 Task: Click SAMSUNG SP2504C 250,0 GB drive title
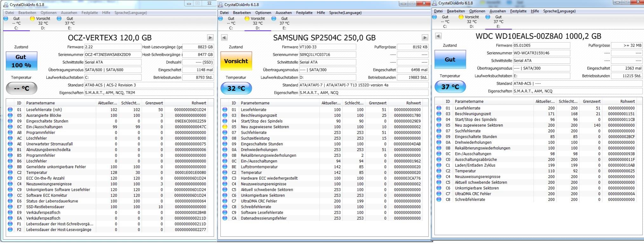pyautogui.click(x=324, y=38)
